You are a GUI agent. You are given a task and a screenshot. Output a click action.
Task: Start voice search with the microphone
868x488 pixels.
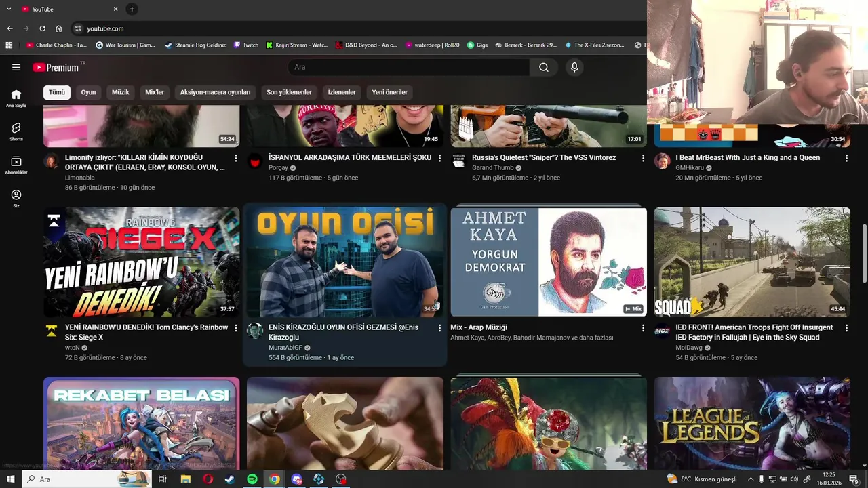574,67
